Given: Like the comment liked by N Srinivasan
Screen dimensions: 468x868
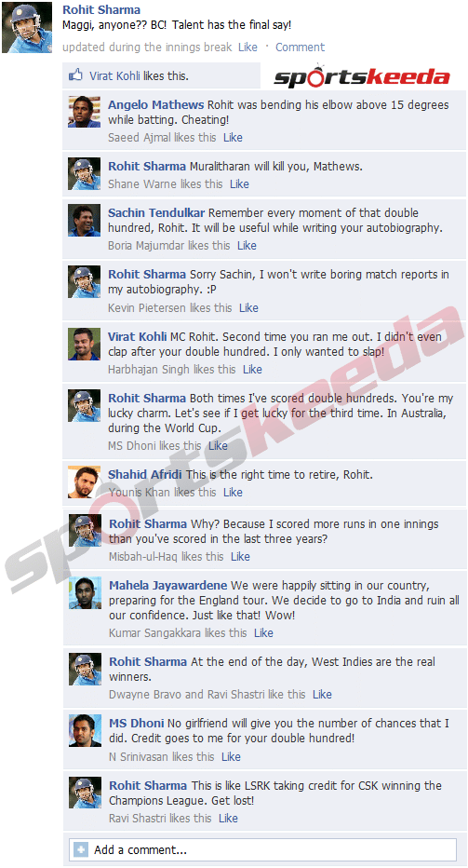Looking at the screenshot, I should pos(232,757).
